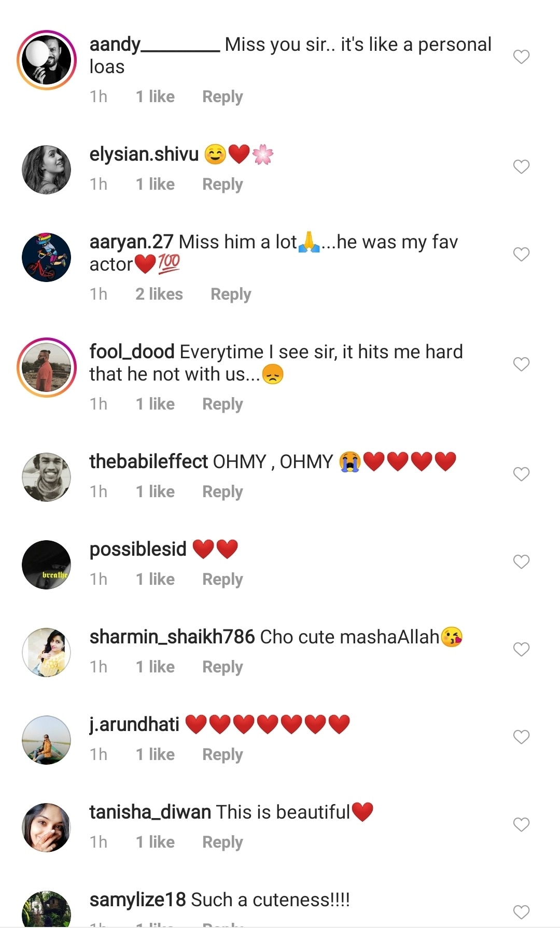Like thebabileffect's OHMY comment
560x928 pixels.
click(521, 474)
